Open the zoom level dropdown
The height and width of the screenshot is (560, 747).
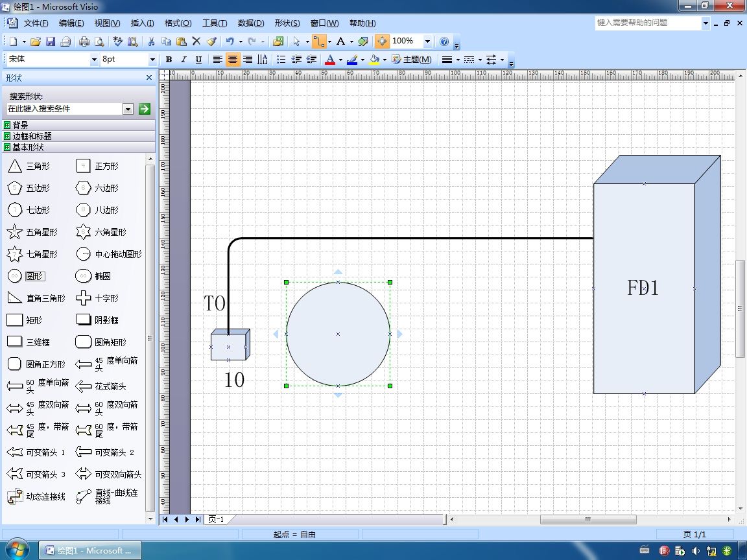[x=427, y=41]
